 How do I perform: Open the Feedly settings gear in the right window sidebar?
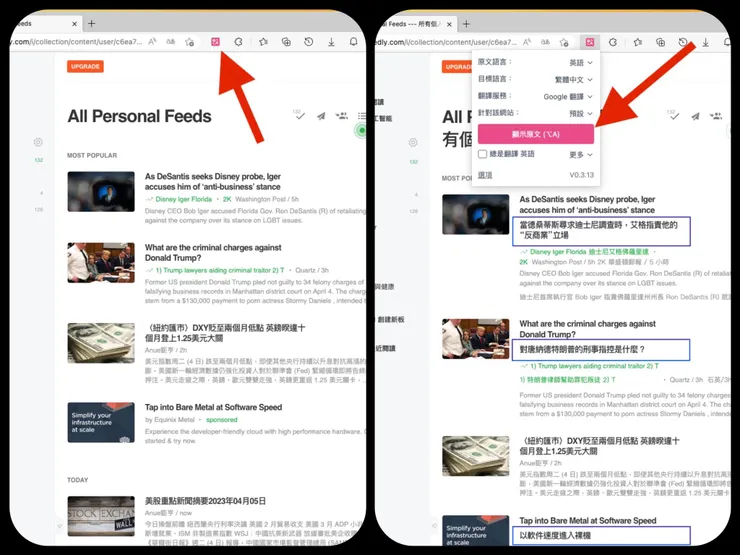413,142
